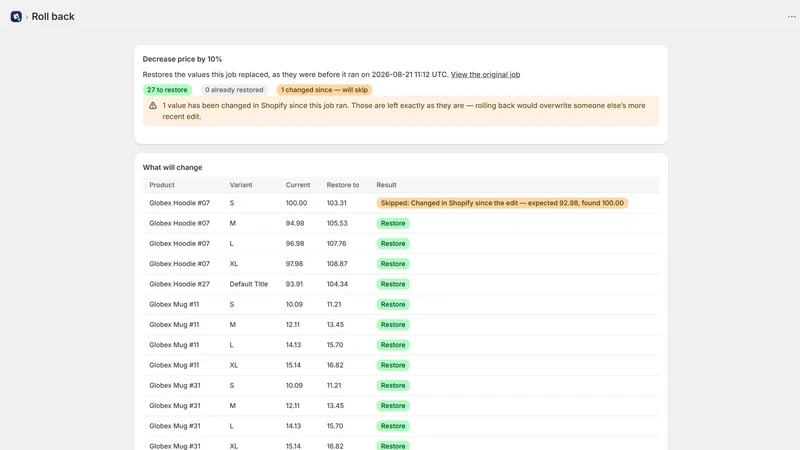Select the restore value 103.31 cell
This screenshot has height=450, width=800.
tap(337, 203)
